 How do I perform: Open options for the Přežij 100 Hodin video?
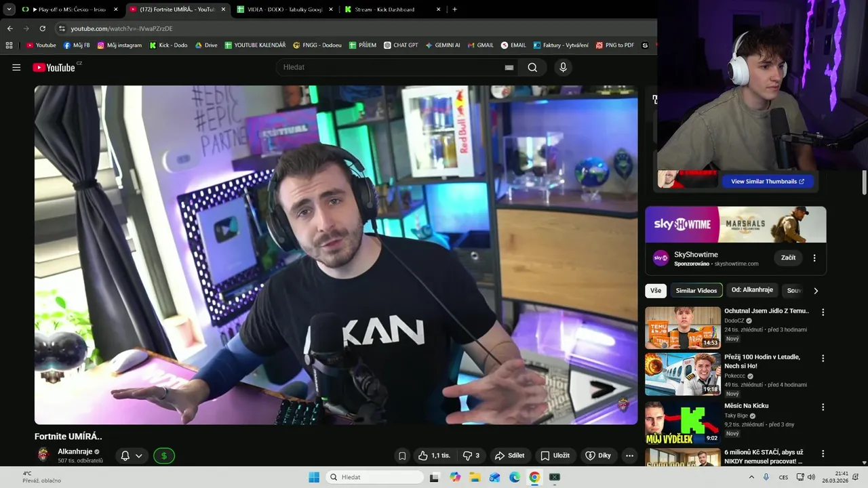point(823,358)
